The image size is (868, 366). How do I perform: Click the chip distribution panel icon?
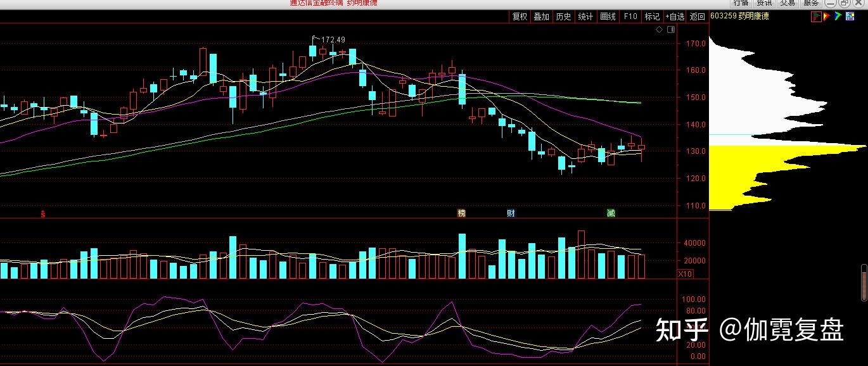point(816,16)
